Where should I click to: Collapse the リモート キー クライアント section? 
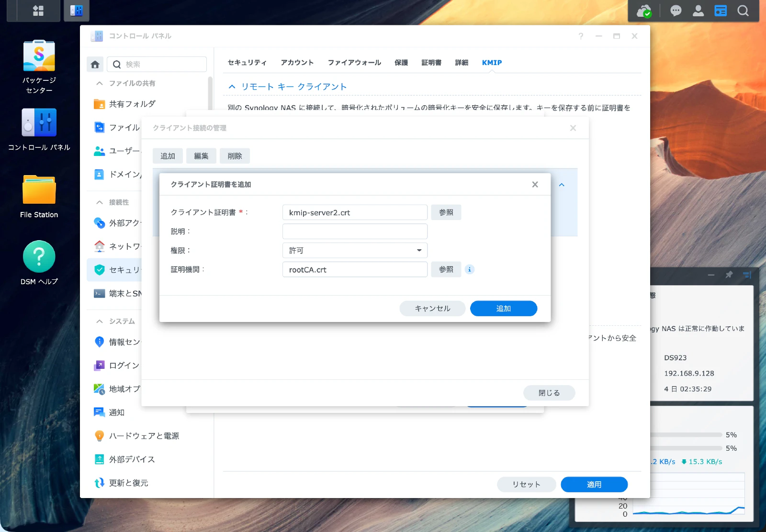(x=232, y=87)
